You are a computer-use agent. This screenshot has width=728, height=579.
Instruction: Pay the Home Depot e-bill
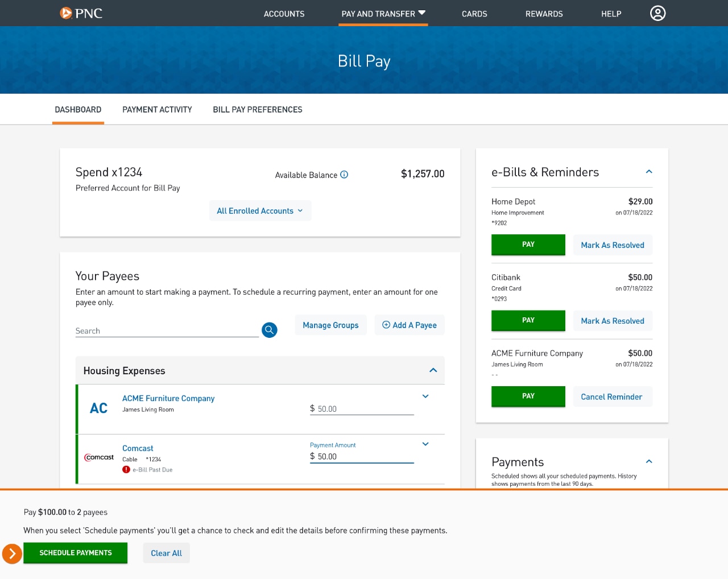pyautogui.click(x=528, y=245)
